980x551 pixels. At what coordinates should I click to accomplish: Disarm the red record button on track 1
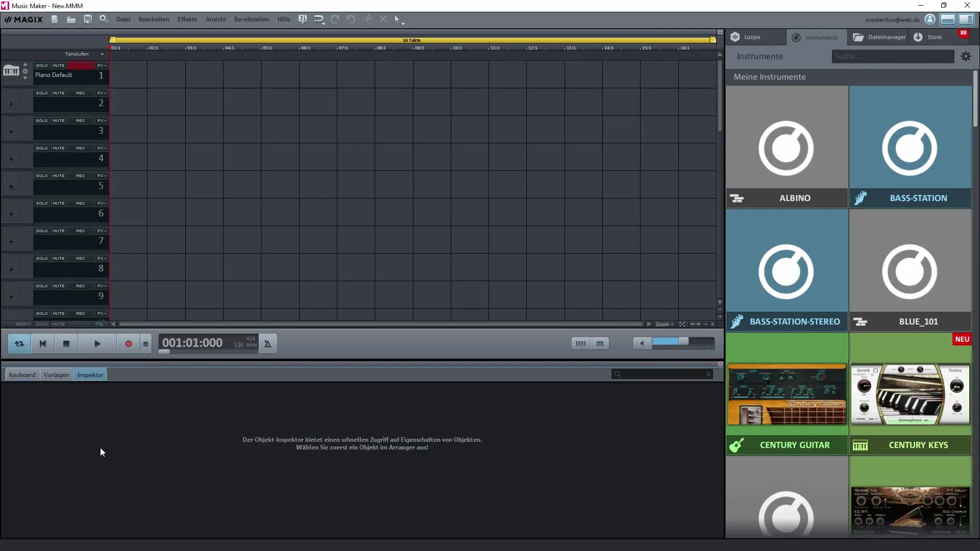click(x=81, y=65)
